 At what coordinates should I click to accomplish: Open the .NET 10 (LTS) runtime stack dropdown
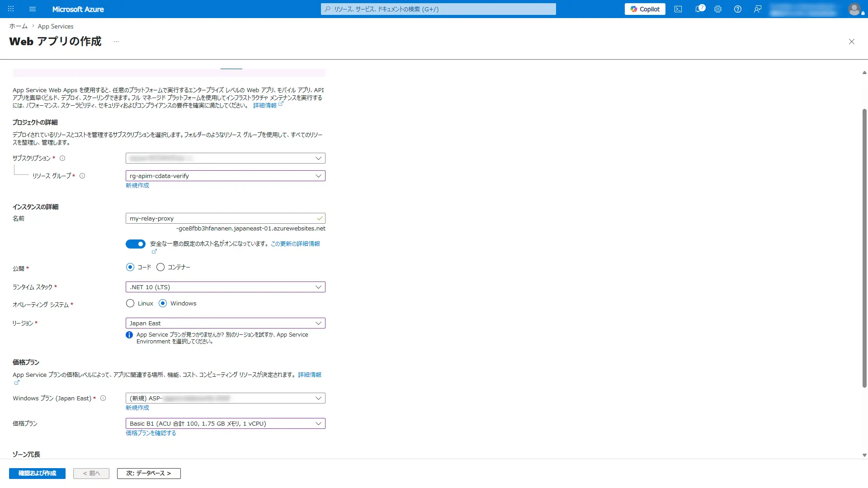[x=225, y=287]
